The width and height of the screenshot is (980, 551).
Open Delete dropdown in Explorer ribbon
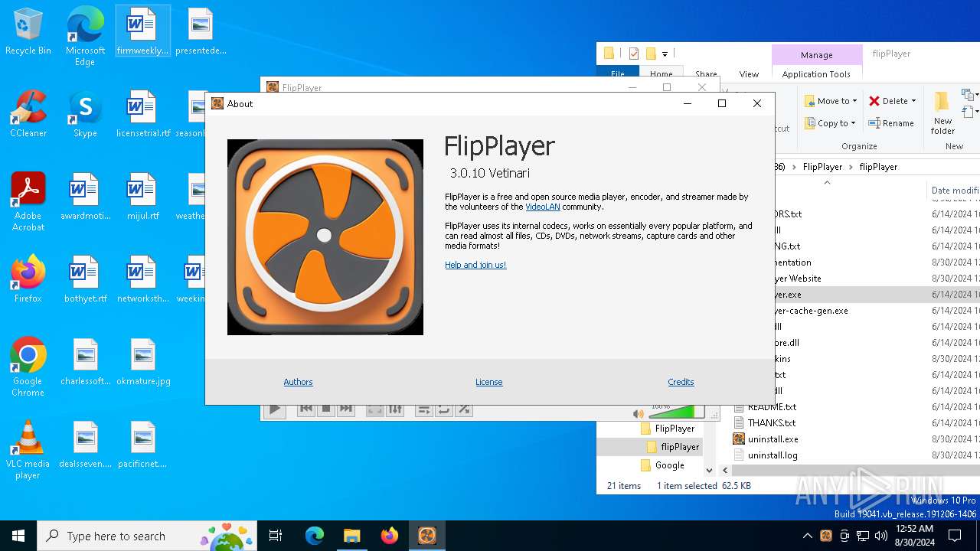[x=893, y=101]
